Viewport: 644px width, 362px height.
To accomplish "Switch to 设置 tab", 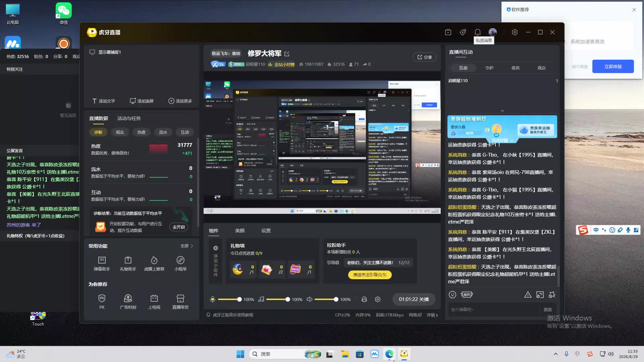I will coord(266,231).
